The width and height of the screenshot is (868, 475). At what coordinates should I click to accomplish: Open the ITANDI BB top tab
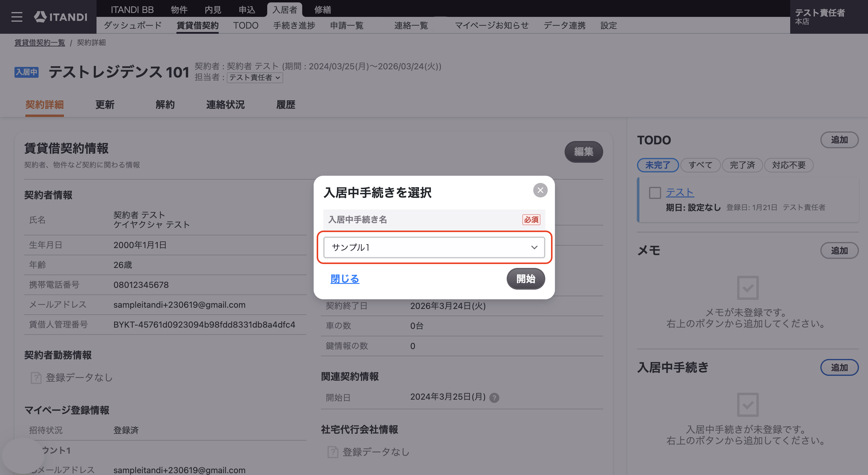pos(132,9)
